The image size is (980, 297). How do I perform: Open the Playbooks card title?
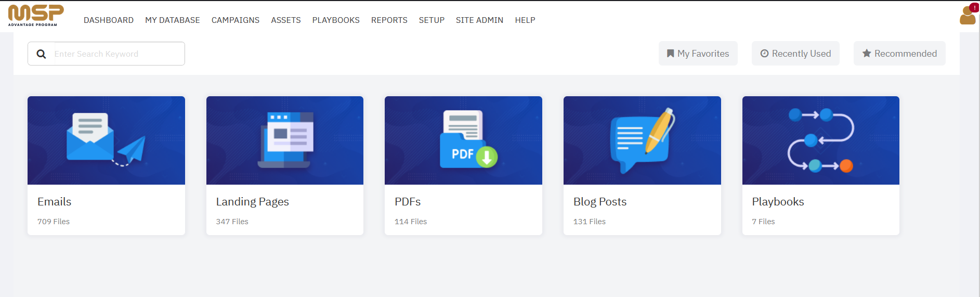point(778,202)
